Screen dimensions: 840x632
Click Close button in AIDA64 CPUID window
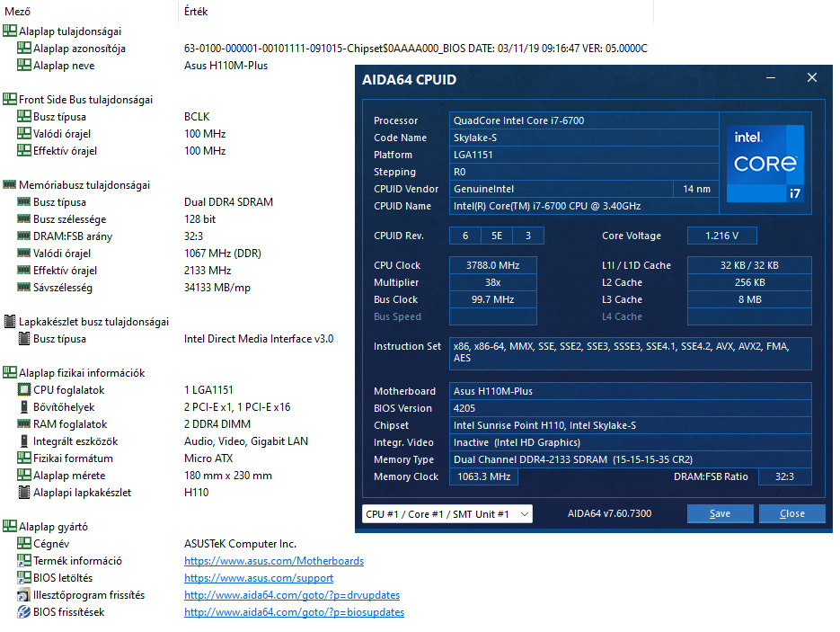[x=791, y=513]
